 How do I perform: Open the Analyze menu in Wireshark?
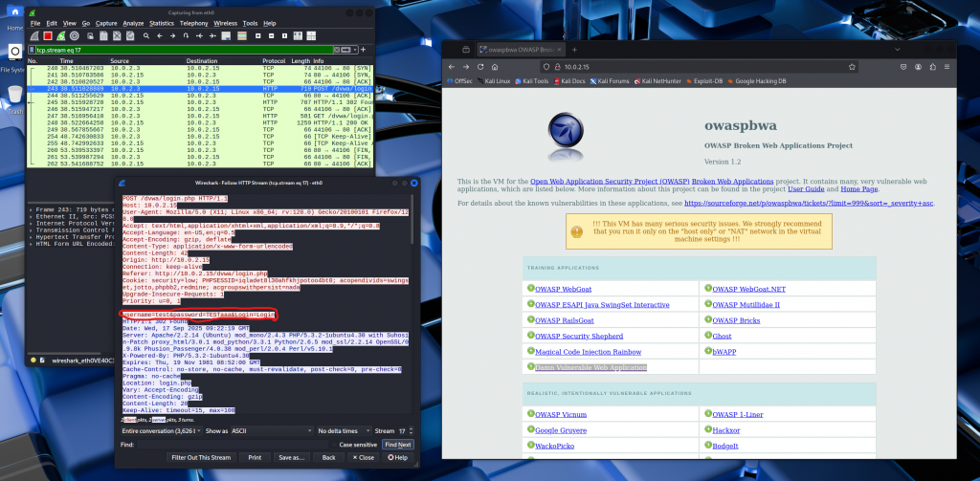(x=133, y=23)
